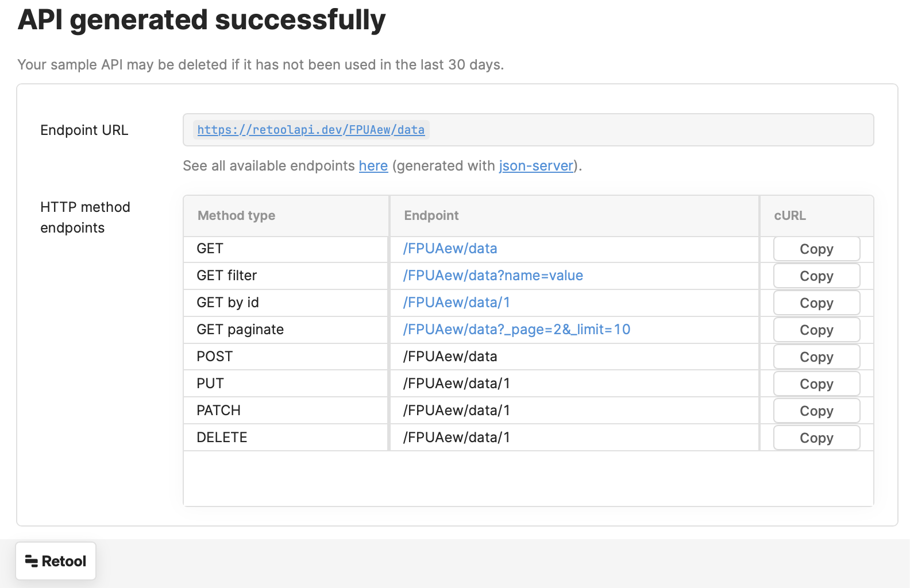910x588 pixels.
Task: Open the endpoint URL retoolapi.dev link
Action: [311, 130]
